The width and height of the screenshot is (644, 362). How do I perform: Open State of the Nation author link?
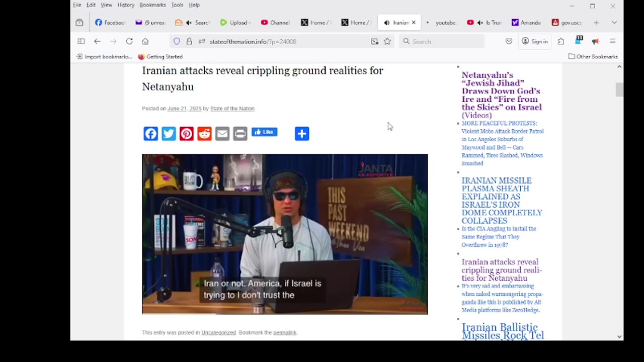232,109
